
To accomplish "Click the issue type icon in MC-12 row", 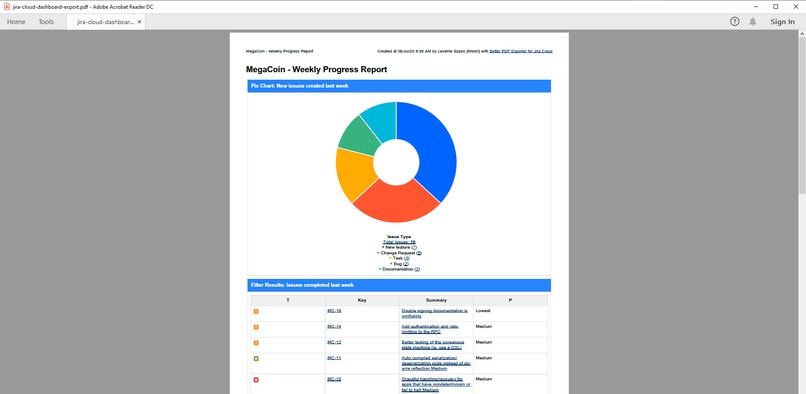I will tap(256, 343).
